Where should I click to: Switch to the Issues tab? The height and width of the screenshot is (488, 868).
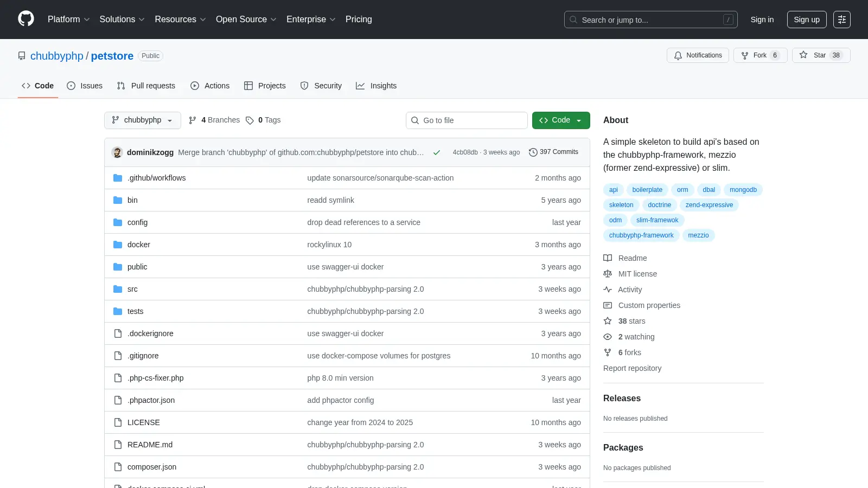(85, 86)
